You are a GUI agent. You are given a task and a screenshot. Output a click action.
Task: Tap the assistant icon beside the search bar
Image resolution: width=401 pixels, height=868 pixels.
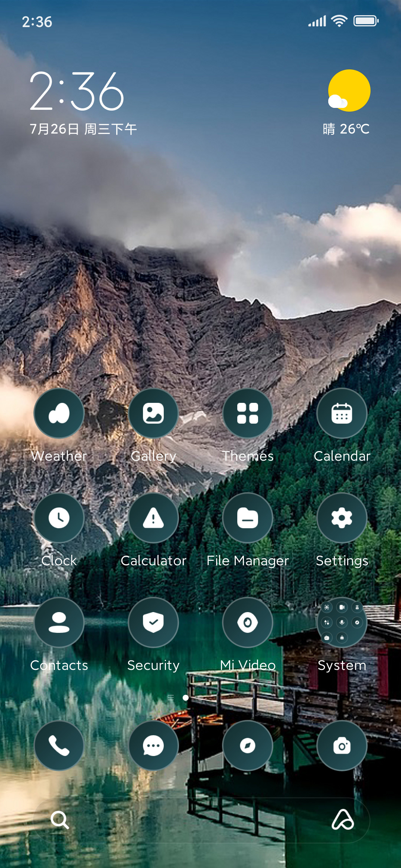click(x=342, y=820)
